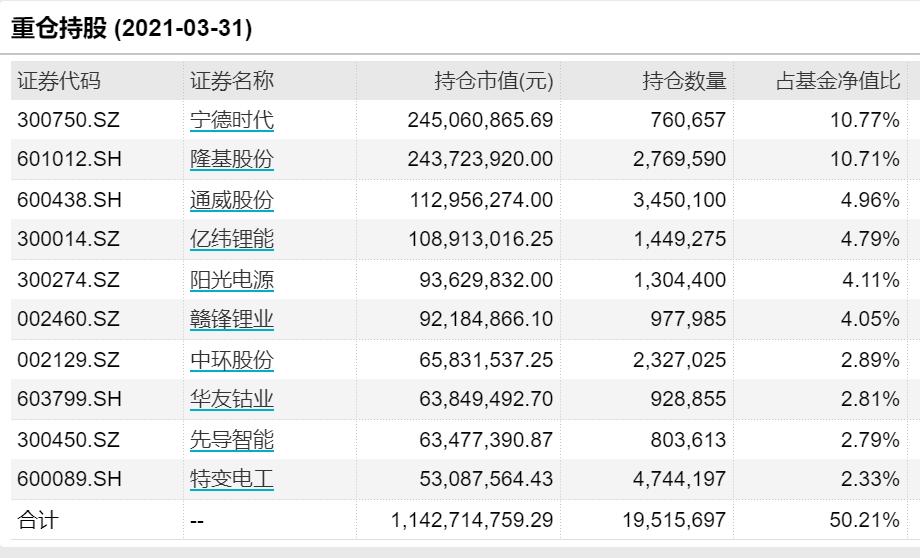This screenshot has height=558, width=920.
Task: Click the 通威股份 security name
Action: click(x=231, y=201)
